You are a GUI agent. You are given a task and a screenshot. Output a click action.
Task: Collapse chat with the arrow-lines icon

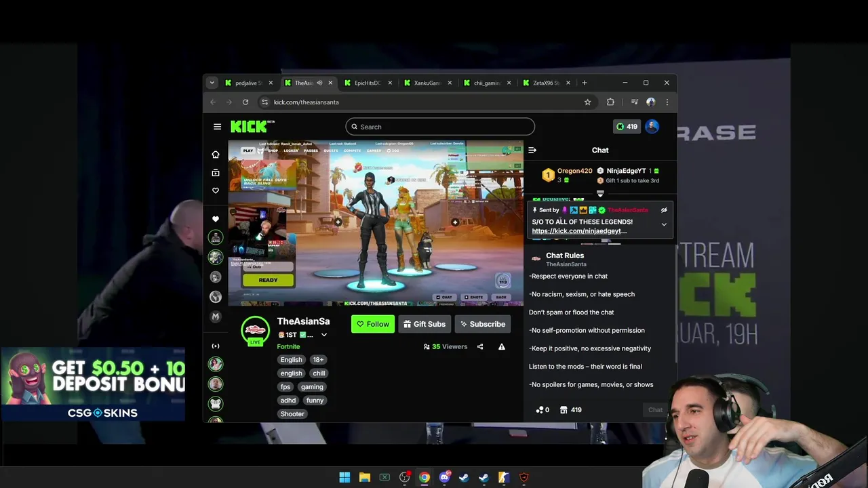(532, 150)
